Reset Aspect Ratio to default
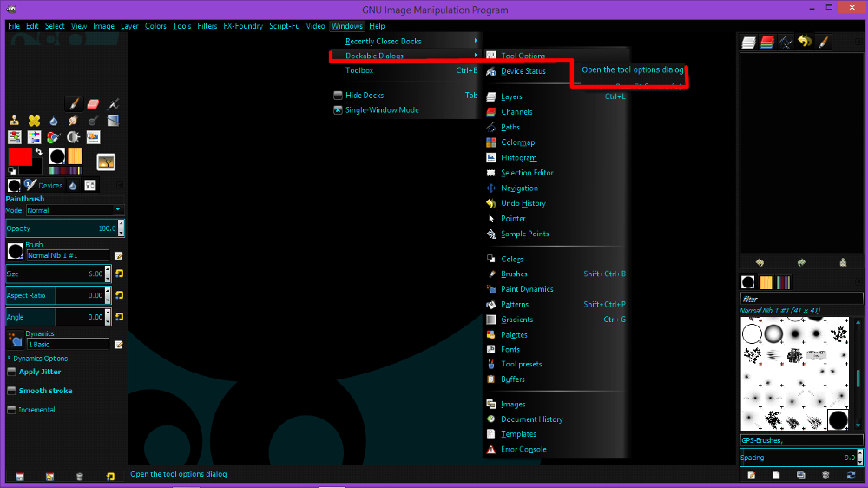 tap(119, 295)
